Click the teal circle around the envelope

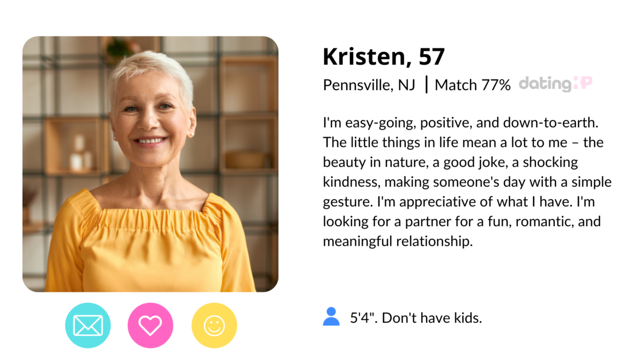pos(88,326)
